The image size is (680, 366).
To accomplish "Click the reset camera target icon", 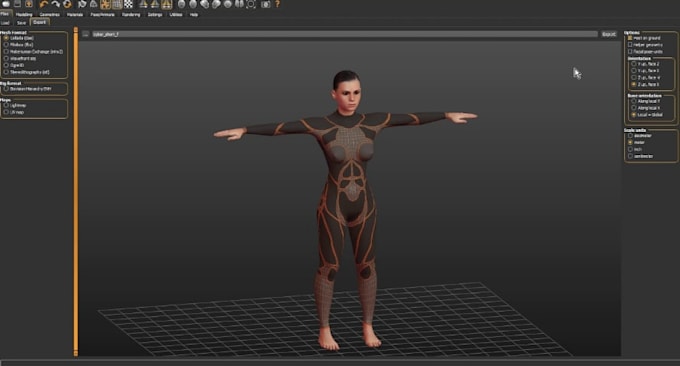I will point(251,4).
